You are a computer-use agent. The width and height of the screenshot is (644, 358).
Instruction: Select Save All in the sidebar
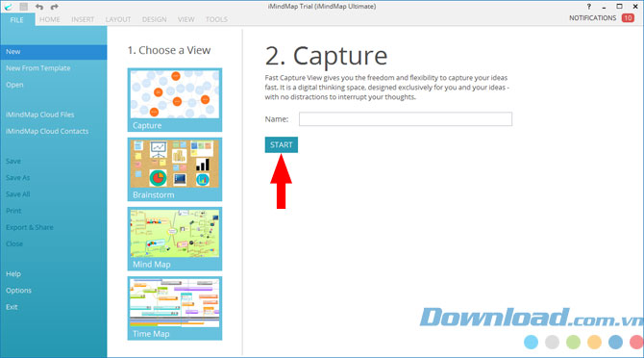(x=17, y=194)
